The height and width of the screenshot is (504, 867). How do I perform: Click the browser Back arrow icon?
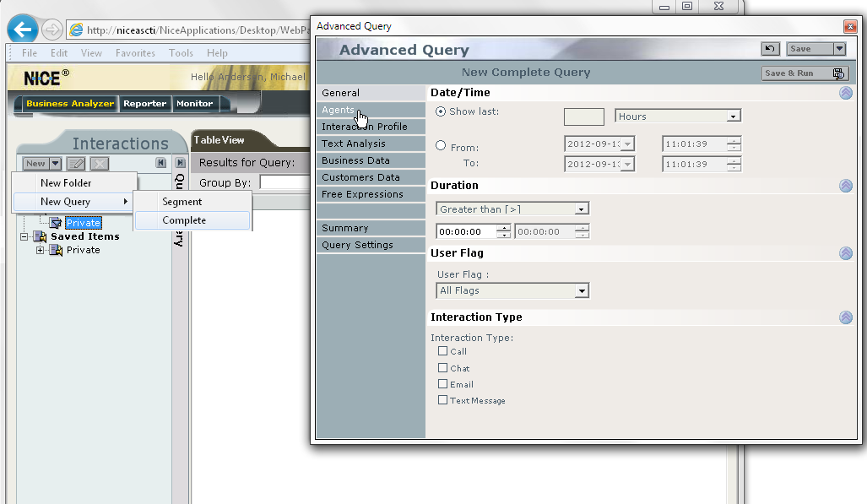[x=22, y=29]
